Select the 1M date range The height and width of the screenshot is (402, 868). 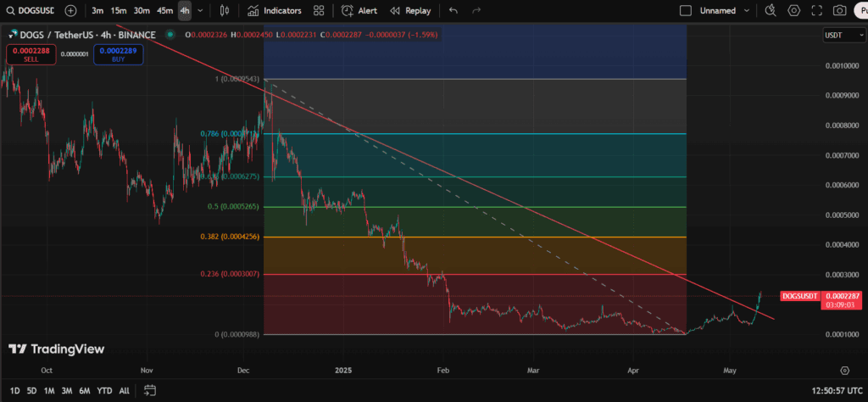[49, 390]
